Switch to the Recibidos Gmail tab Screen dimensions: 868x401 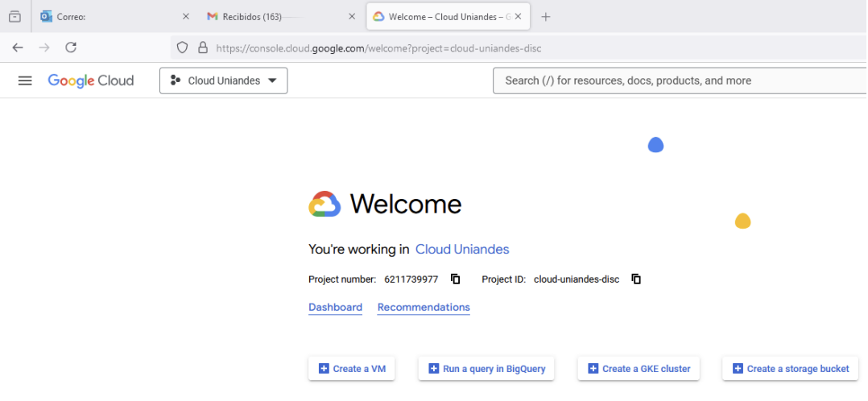tap(281, 17)
